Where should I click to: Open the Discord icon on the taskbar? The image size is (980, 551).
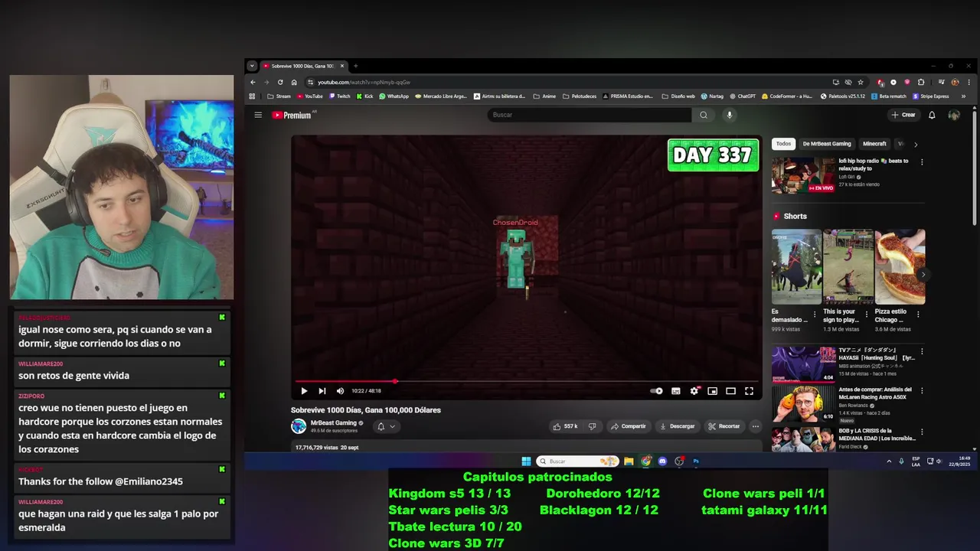(x=662, y=461)
